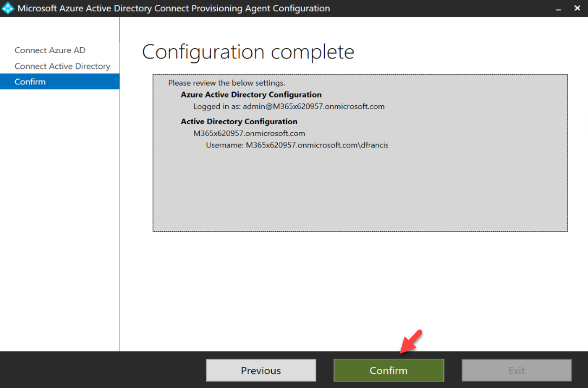The height and width of the screenshot is (388, 588).
Task: Minimize the Provisioning Agent Configuration window
Action: pyautogui.click(x=558, y=9)
